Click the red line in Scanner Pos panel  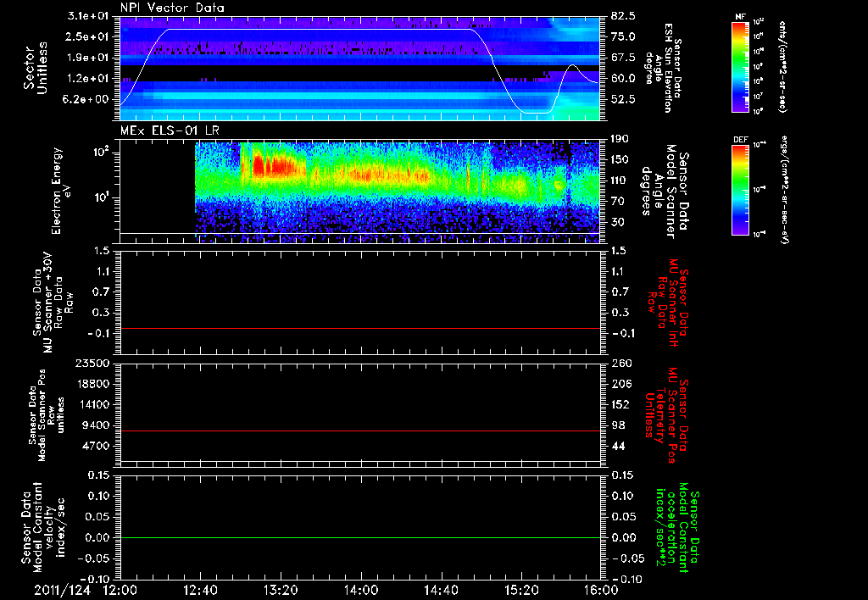click(x=360, y=431)
